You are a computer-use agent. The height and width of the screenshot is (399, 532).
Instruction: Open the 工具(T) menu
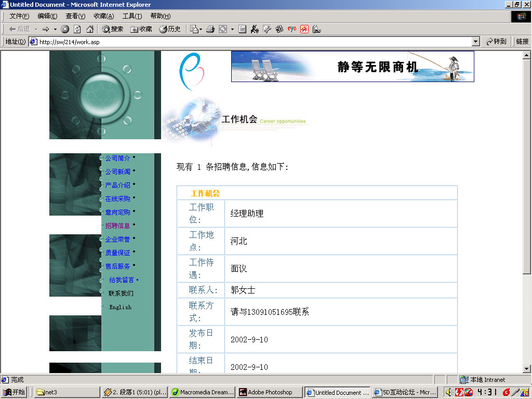click(132, 16)
